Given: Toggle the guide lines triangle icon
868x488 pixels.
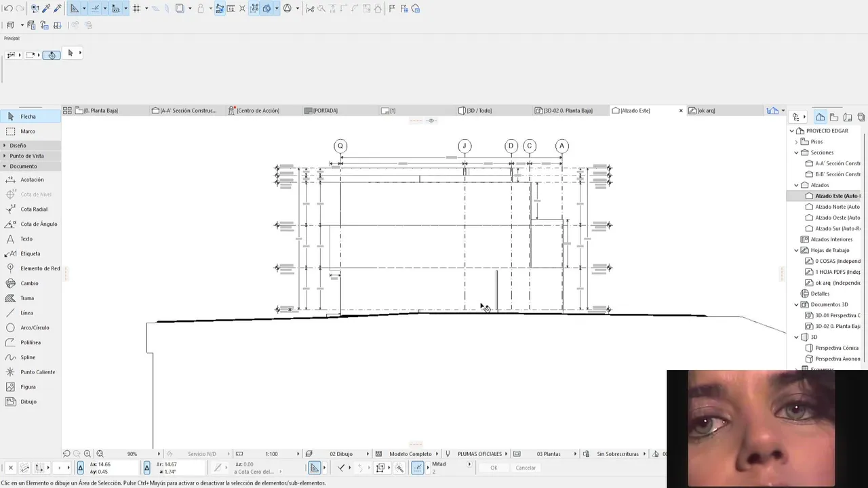Looking at the screenshot, I should [x=75, y=9].
